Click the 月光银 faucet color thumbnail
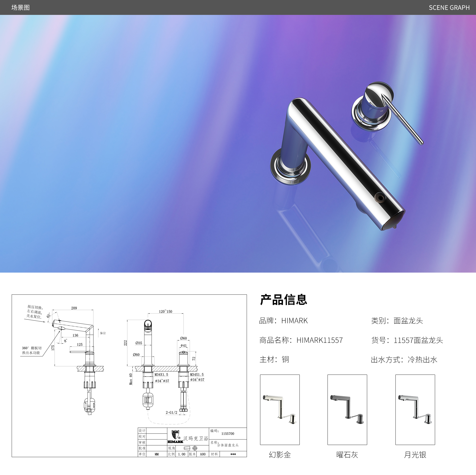Viewport: 476px width, 475px height. click(x=415, y=409)
